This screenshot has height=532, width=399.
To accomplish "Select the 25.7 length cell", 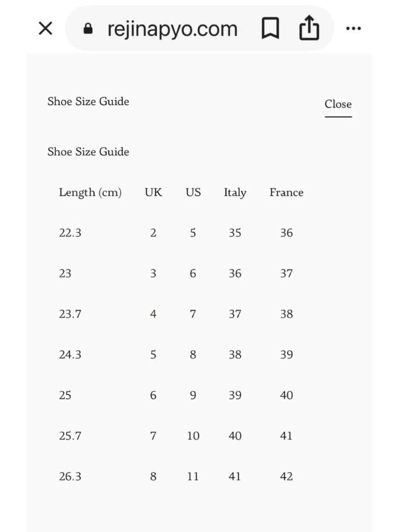I will point(70,436).
